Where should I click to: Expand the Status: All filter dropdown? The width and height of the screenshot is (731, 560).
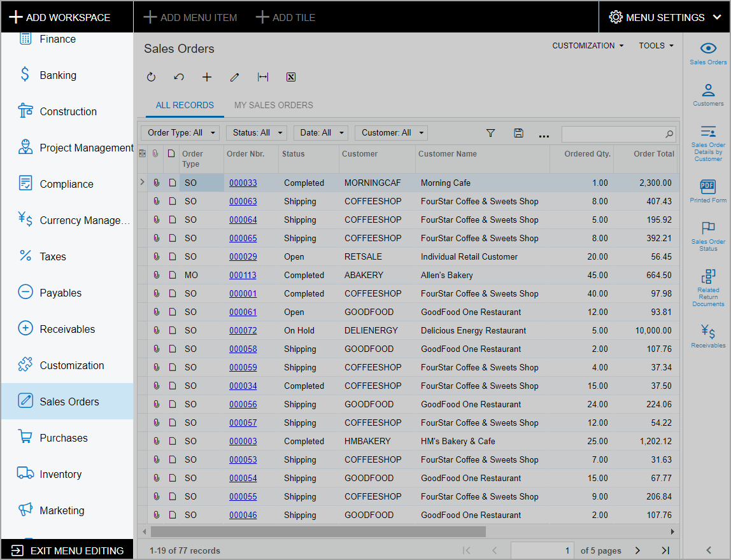pos(256,133)
